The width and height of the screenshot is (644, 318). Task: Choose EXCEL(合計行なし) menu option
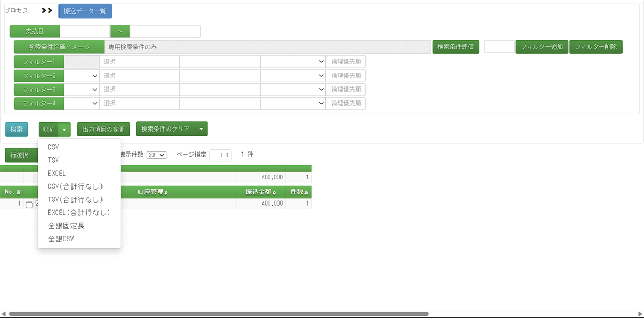point(79,213)
